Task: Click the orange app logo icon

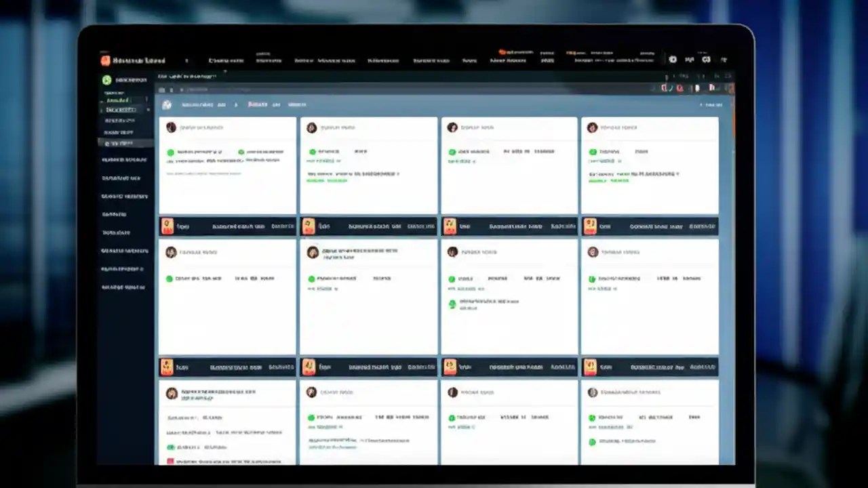Action: pyautogui.click(x=105, y=60)
